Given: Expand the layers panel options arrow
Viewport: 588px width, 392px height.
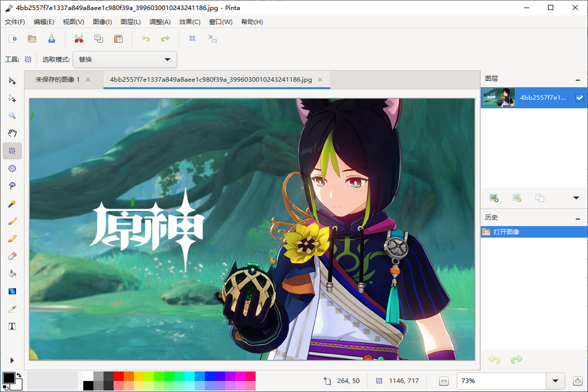Looking at the screenshot, I should click(576, 198).
